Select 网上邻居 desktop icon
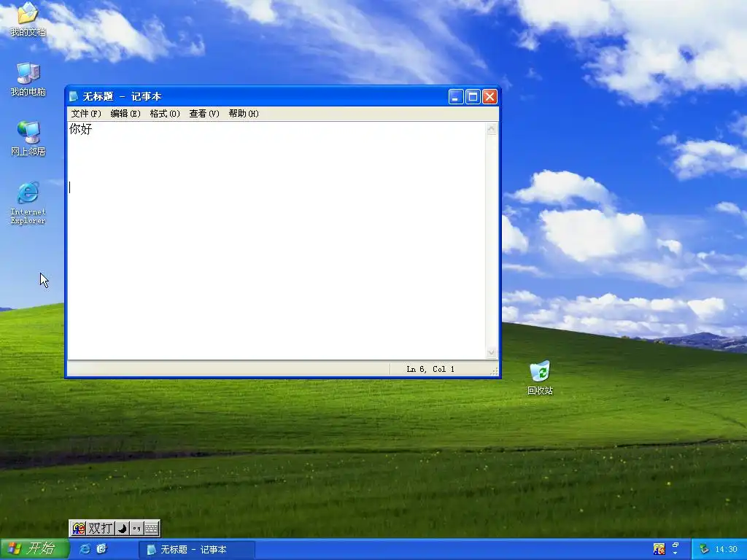 click(x=28, y=139)
